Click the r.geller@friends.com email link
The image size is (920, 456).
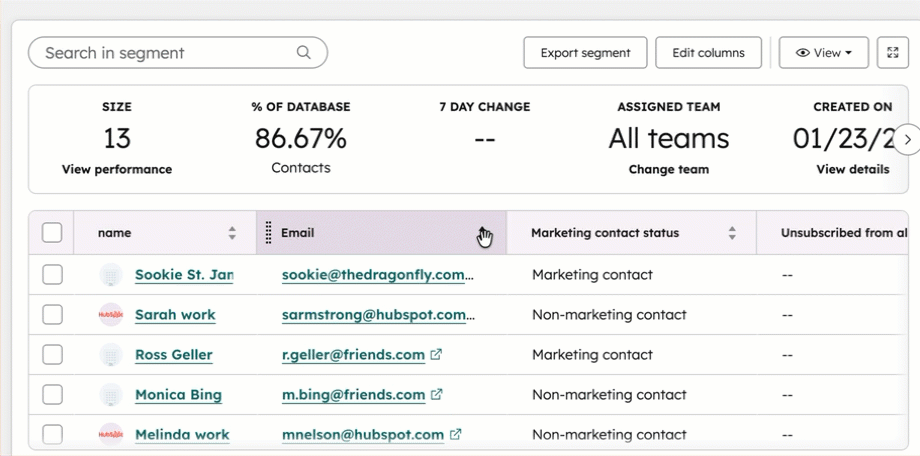pyautogui.click(x=353, y=354)
